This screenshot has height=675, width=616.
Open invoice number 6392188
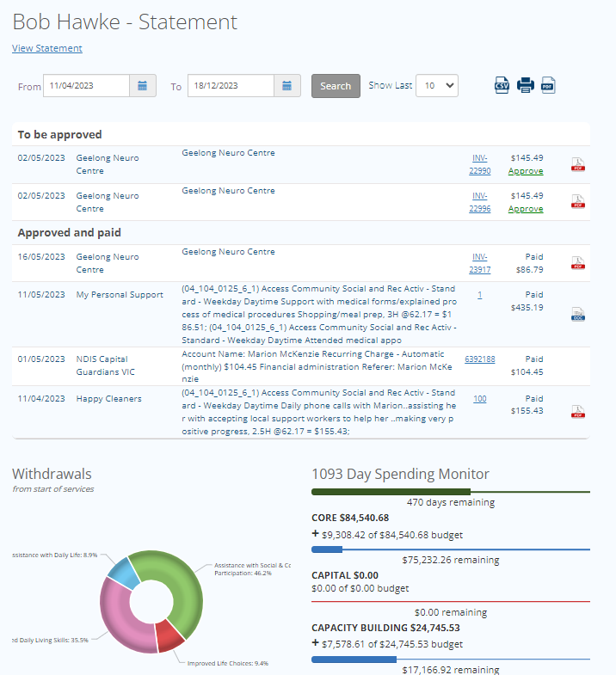coord(480,359)
